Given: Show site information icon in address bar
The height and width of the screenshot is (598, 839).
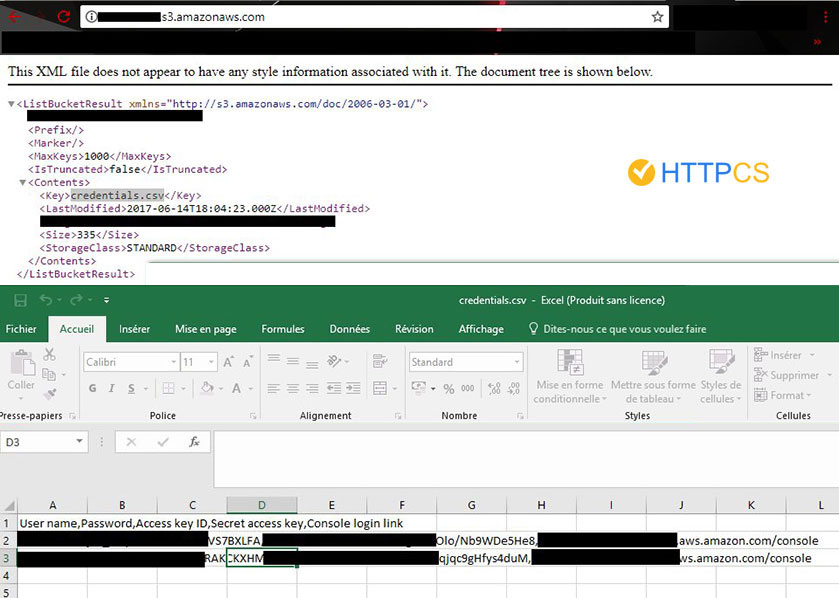Looking at the screenshot, I should point(91,17).
